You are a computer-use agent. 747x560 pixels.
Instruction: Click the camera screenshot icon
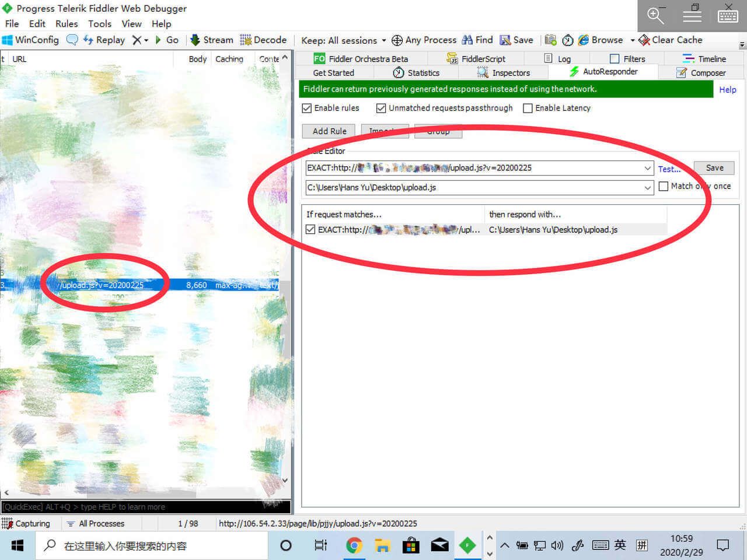point(550,40)
